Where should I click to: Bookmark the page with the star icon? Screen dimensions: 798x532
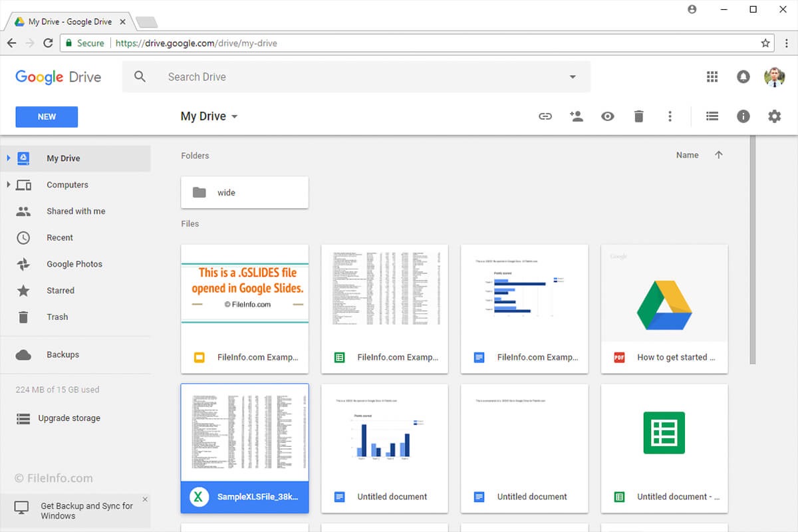pyautogui.click(x=765, y=43)
